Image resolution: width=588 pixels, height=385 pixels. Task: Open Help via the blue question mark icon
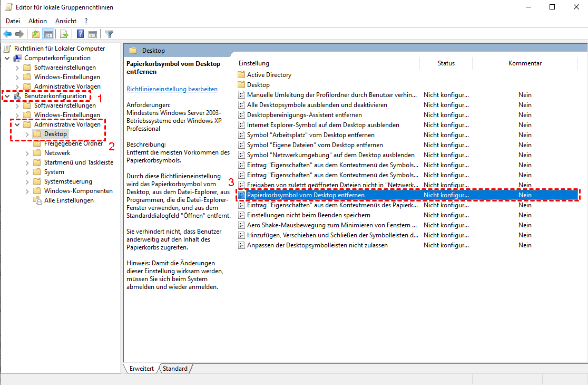click(x=81, y=34)
